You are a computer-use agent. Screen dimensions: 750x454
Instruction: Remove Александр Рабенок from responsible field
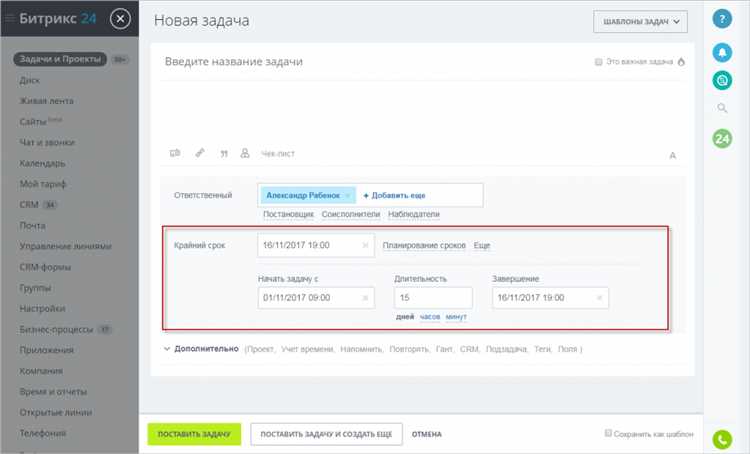tap(348, 195)
